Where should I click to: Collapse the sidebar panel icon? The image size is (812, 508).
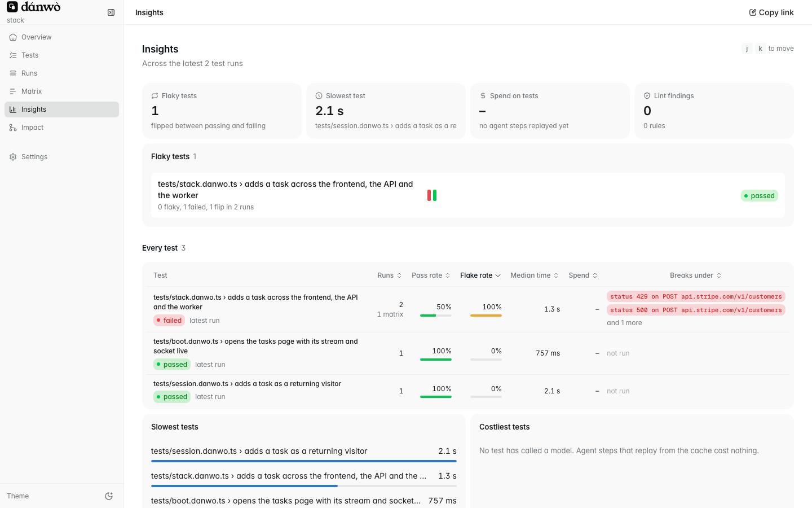tap(111, 12)
